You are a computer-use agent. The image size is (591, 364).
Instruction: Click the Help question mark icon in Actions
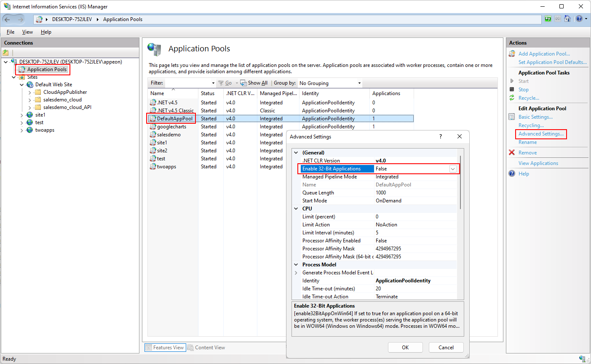512,174
